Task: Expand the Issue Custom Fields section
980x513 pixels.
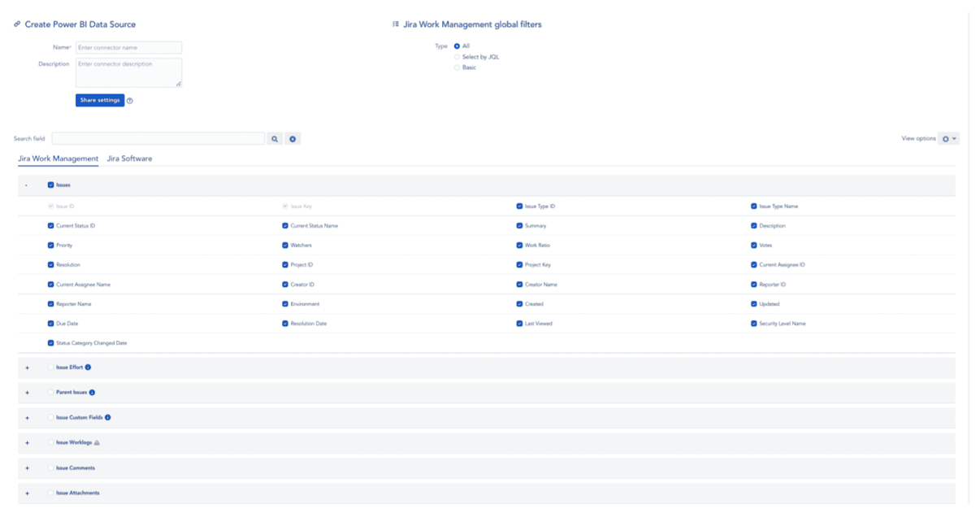Action: (x=27, y=419)
